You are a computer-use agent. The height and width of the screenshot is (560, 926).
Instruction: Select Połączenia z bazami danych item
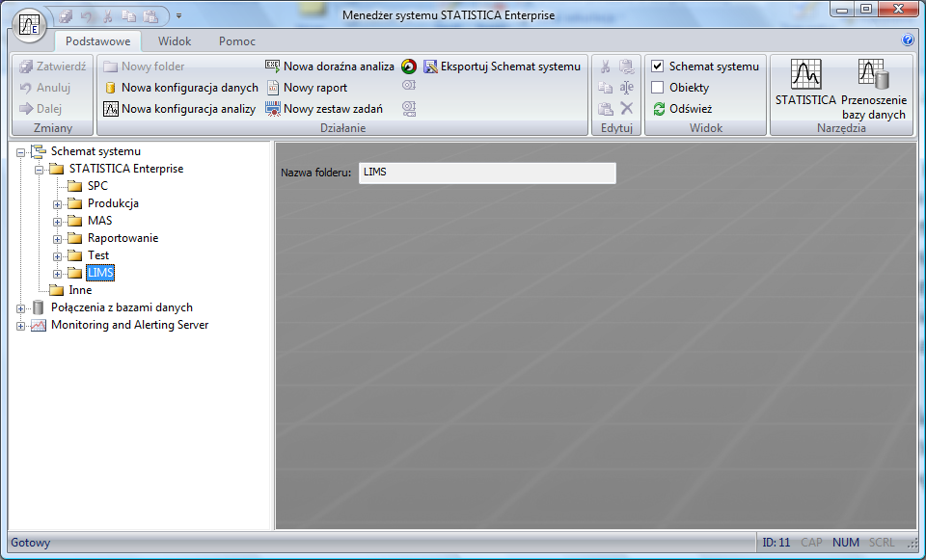click(122, 307)
